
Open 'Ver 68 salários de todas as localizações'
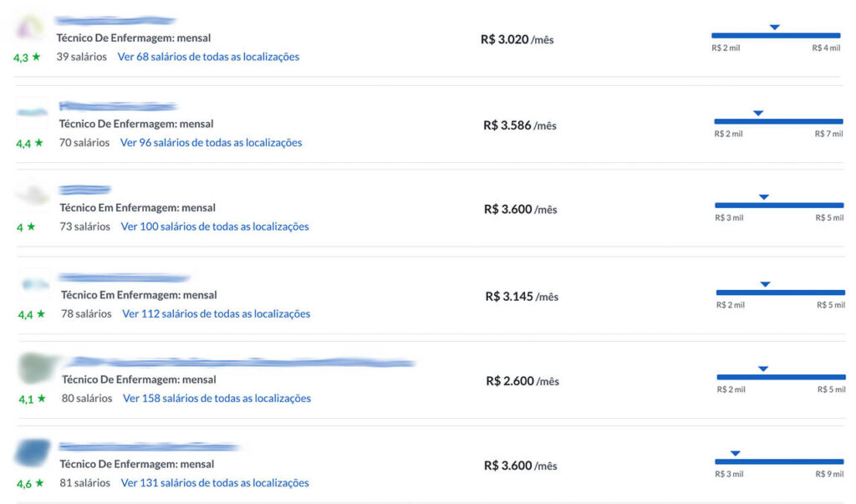(x=208, y=57)
